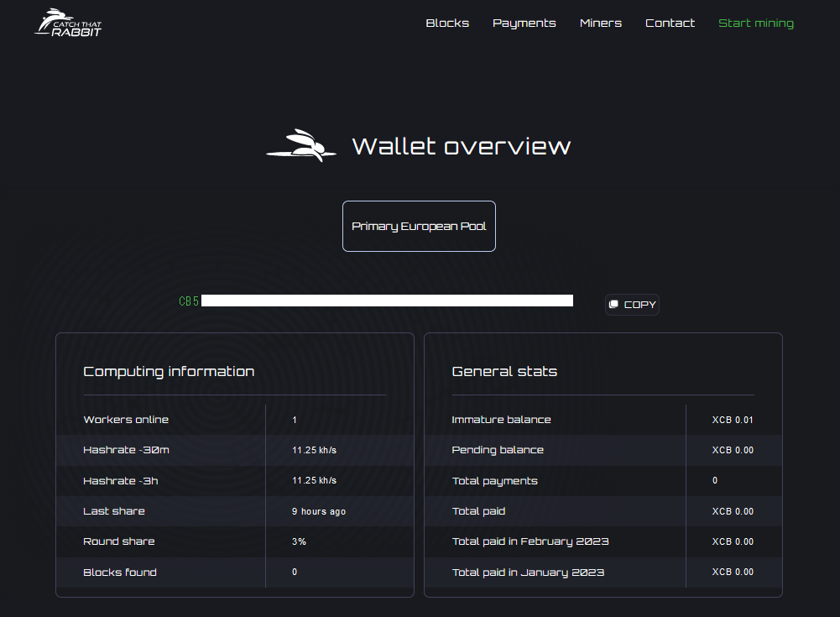The height and width of the screenshot is (617, 840).
Task: Click the green Start mining link
Action: (755, 24)
